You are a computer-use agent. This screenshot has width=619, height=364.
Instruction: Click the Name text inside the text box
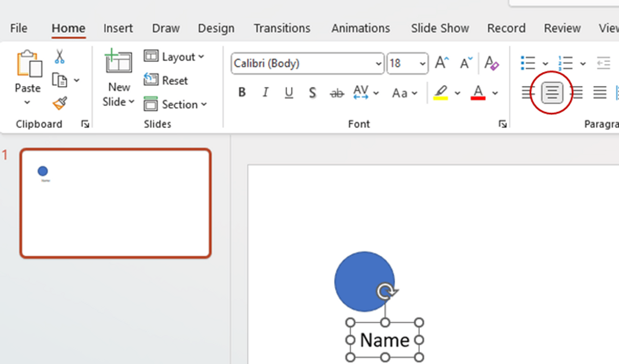(x=384, y=340)
